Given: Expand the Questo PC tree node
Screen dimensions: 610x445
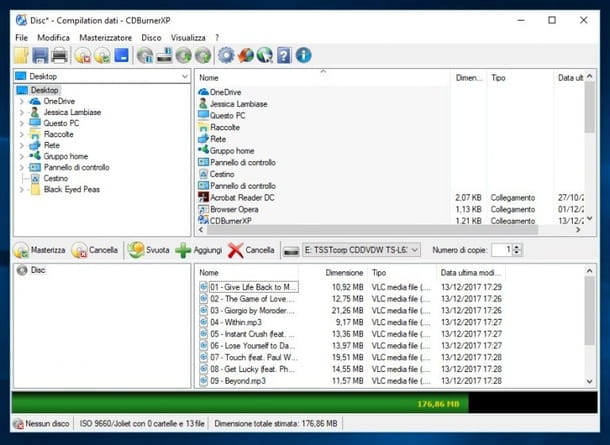Looking at the screenshot, I should pyautogui.click(x=21, y=123).
